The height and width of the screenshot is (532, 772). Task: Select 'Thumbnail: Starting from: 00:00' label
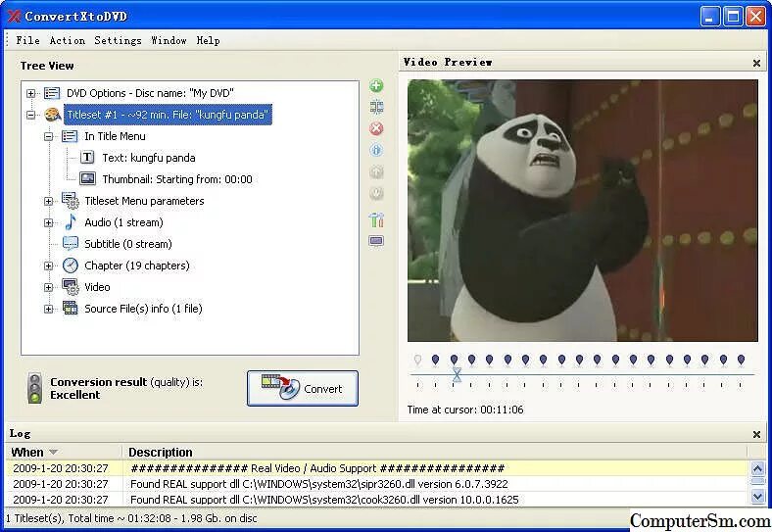(x=177, y=179)
